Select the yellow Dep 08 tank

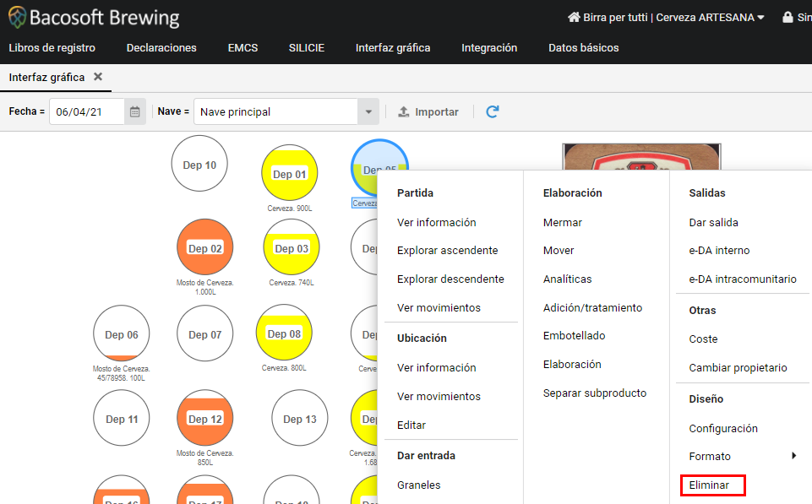(x=284, y=333)
